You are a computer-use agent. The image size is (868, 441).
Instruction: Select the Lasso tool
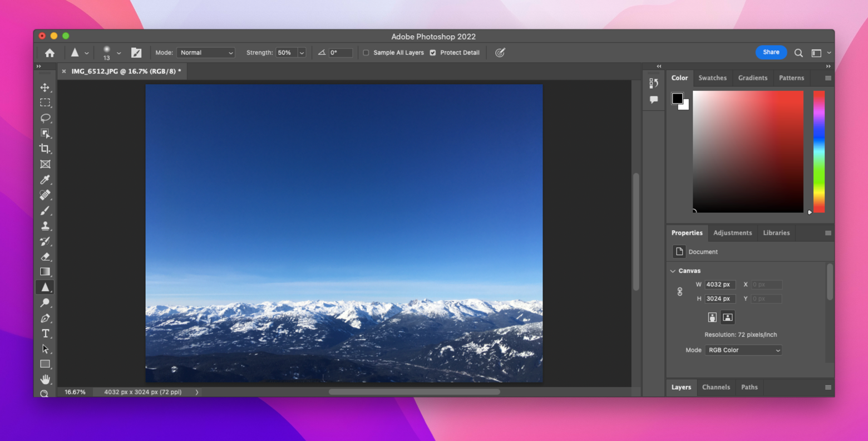click(x=46, y=117)
